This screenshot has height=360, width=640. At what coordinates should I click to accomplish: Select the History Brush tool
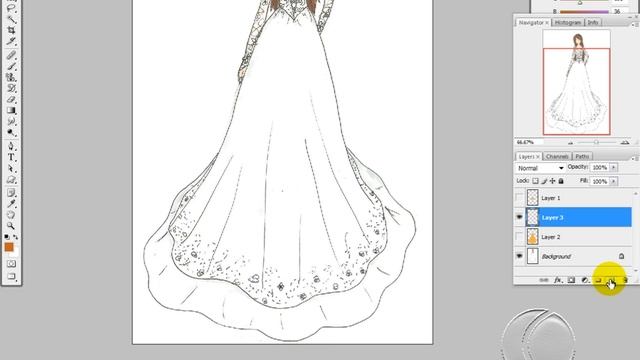pyautogui.click(x=11, y=88)
